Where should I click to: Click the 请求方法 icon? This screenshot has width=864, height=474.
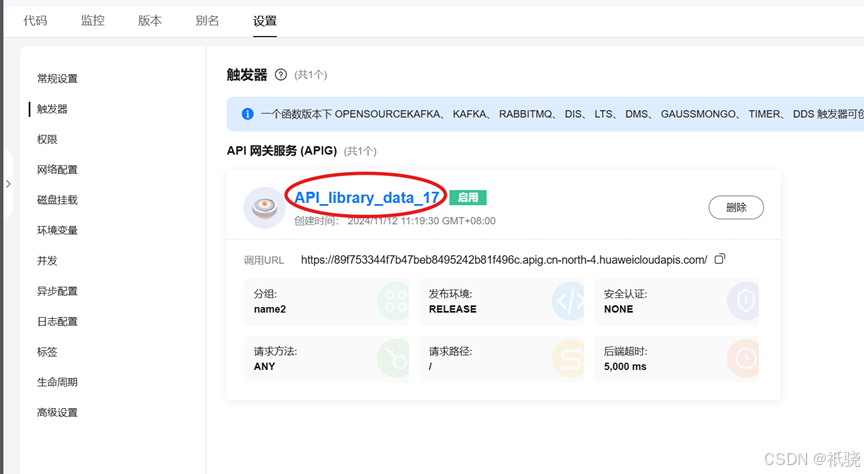click(x=395, y=359)
